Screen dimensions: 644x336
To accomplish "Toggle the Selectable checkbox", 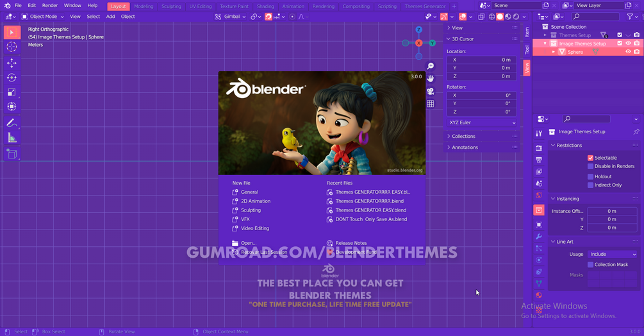I will 590,158.
